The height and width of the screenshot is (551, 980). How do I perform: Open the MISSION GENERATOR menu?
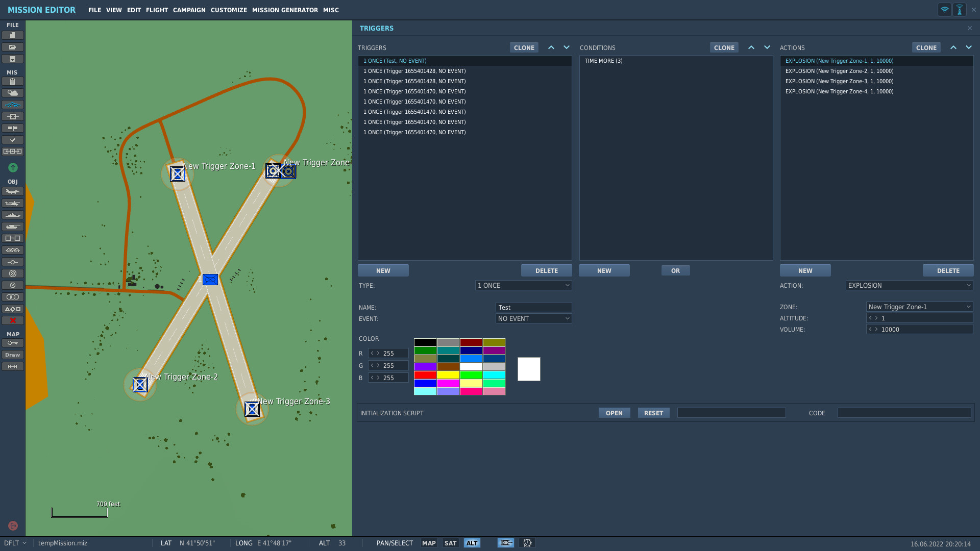pyautogui.click(x=285, y=10)
